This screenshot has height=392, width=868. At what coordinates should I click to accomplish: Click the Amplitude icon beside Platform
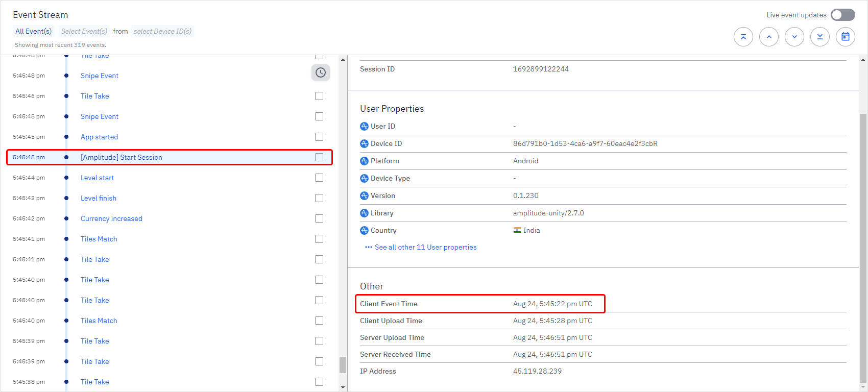[x=364, y=161]
